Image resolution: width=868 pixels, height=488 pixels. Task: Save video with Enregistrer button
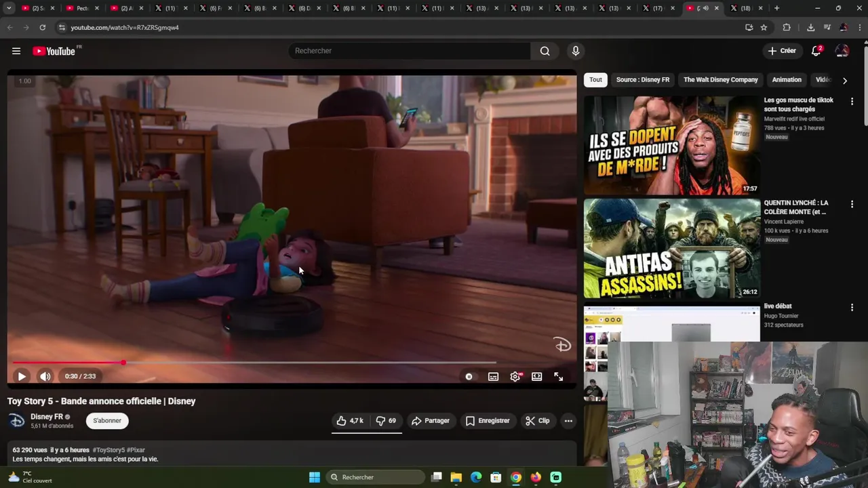pos(488,421)
